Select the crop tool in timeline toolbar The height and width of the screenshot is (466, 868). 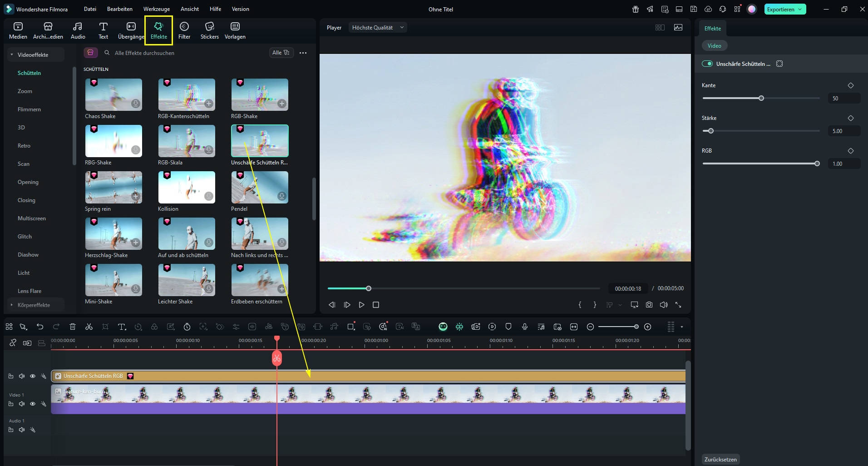tap(105, 327)
